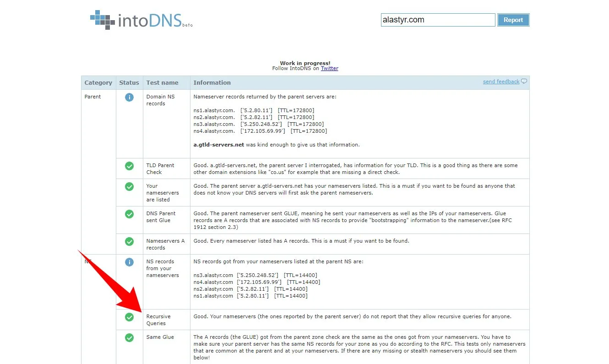This screenshot has height=364, width=609.
Task: Click the a.gtld-servers.net bold text
Action: [218, 145]
